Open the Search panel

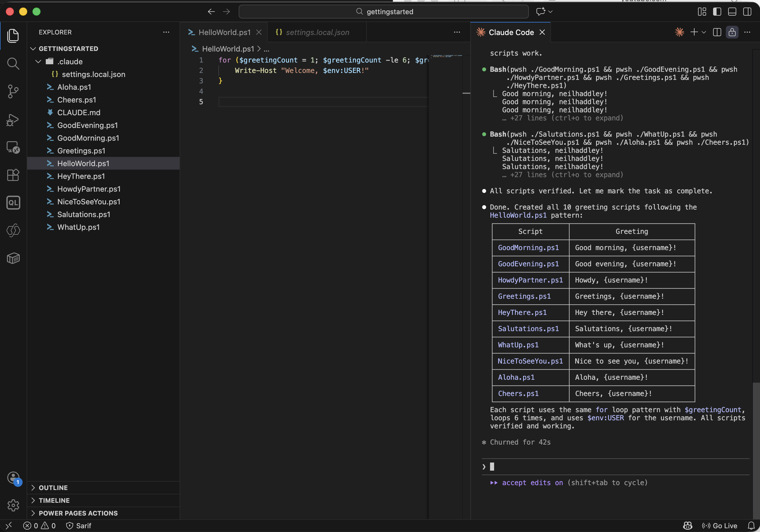pos(13,63)
